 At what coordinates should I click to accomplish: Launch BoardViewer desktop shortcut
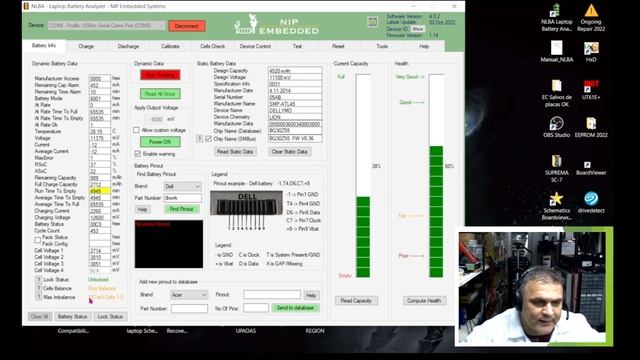coord(591,168)
